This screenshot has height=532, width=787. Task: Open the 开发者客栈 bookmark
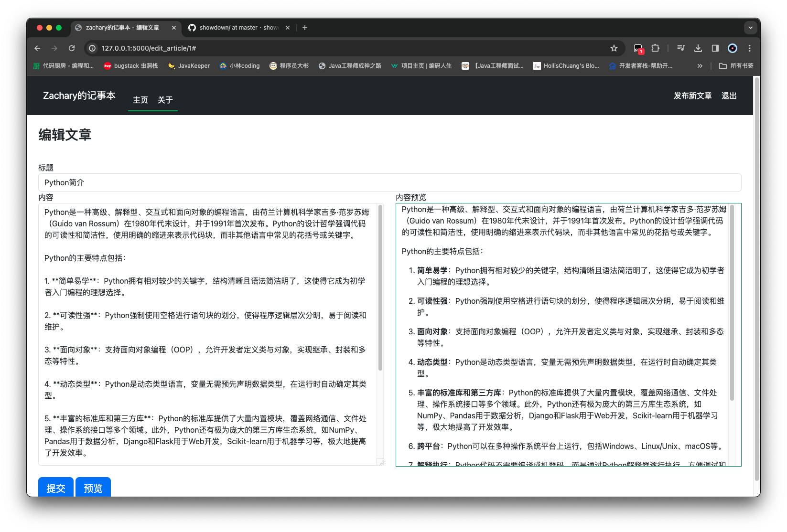coord(640,66)
